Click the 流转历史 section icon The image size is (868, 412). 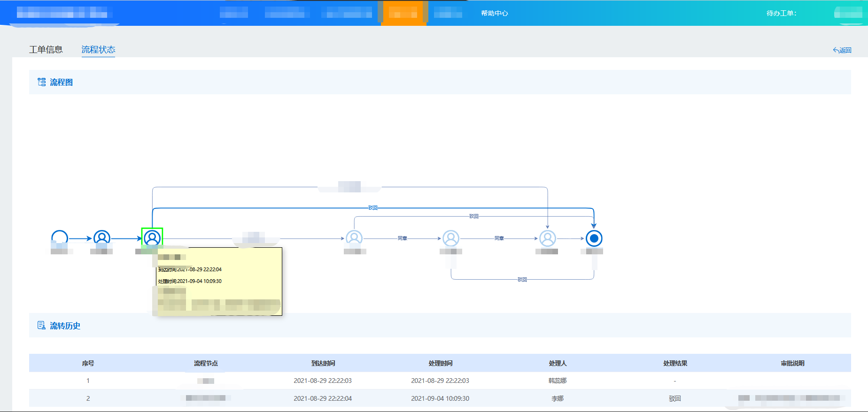tap(42, 326)
